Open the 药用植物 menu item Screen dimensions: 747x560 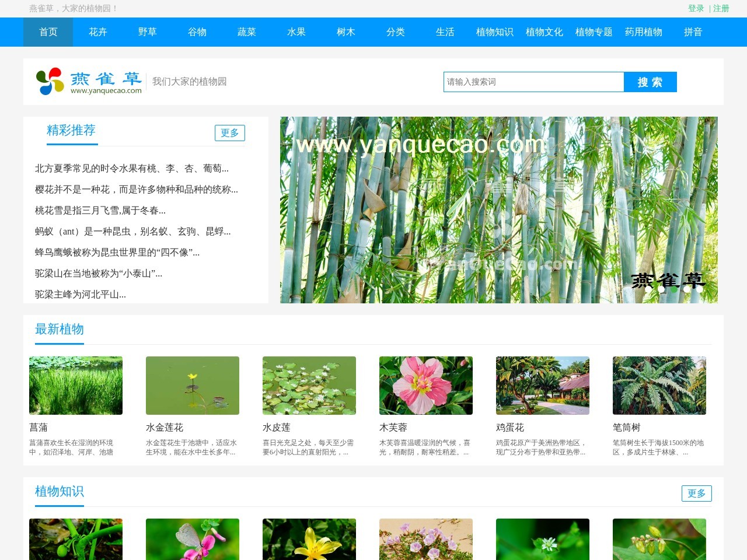[644, 32]
